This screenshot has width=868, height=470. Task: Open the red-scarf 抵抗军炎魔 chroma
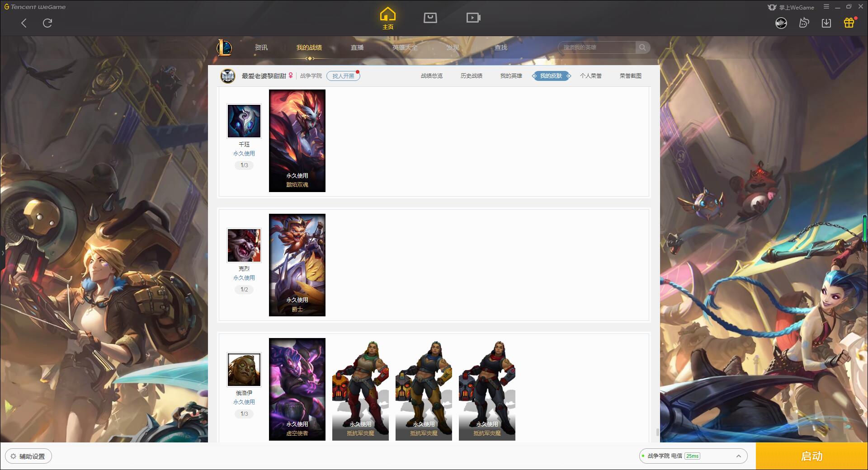click(487, 389)
